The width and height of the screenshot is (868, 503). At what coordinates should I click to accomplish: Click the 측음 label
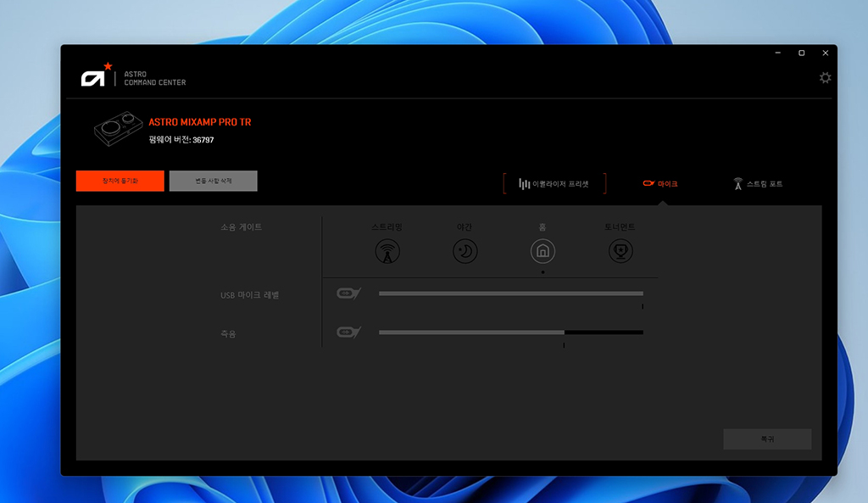tap(228, 334)
